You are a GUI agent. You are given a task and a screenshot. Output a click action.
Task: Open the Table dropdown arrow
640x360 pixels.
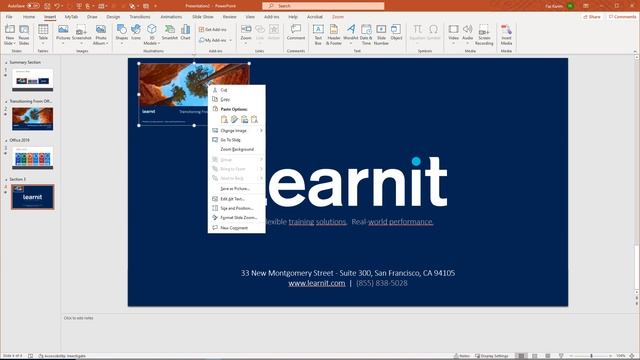click(43, 43)
